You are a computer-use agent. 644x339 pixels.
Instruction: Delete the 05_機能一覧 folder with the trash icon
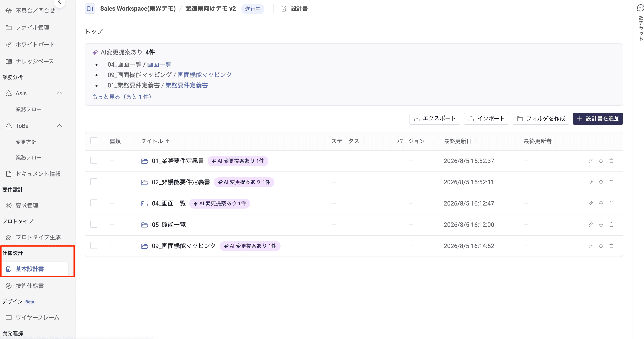tap(611, 225)
